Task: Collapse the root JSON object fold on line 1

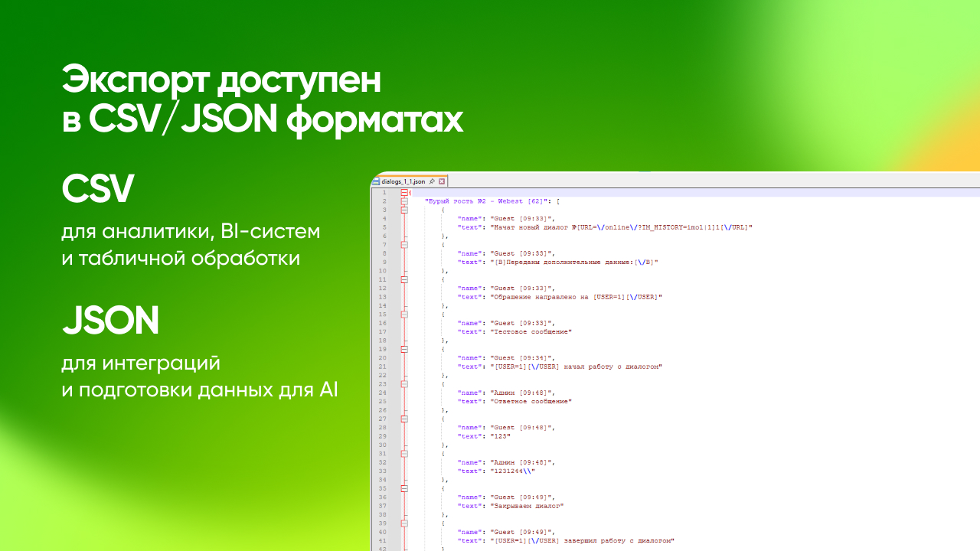Action: [x=404, y=193]
